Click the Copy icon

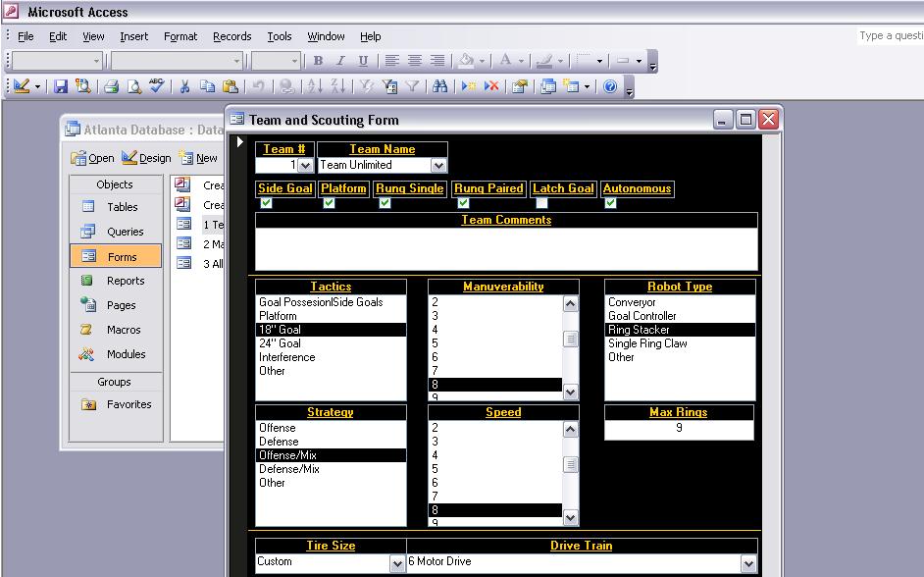click(207, 86)
